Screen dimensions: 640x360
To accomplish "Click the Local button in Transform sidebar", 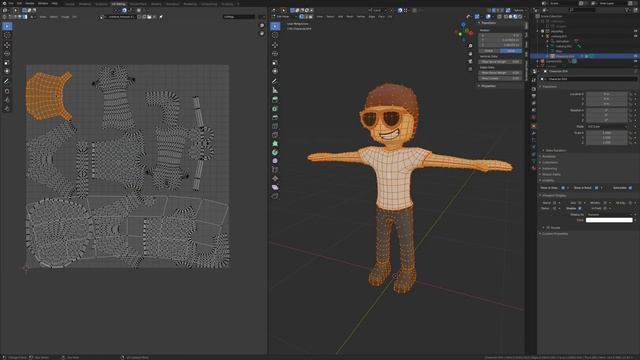I will pyautogui.click(x=511, y=51).
